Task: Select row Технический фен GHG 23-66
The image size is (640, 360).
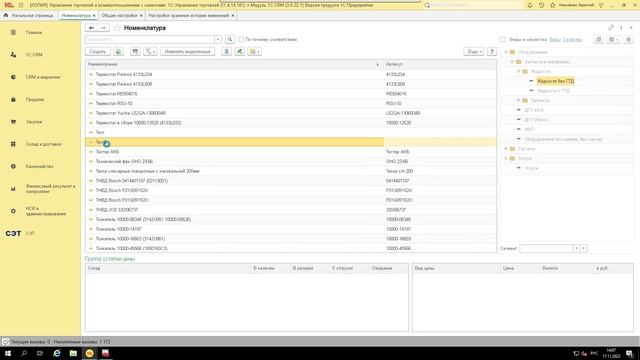Action: (291, 162)
